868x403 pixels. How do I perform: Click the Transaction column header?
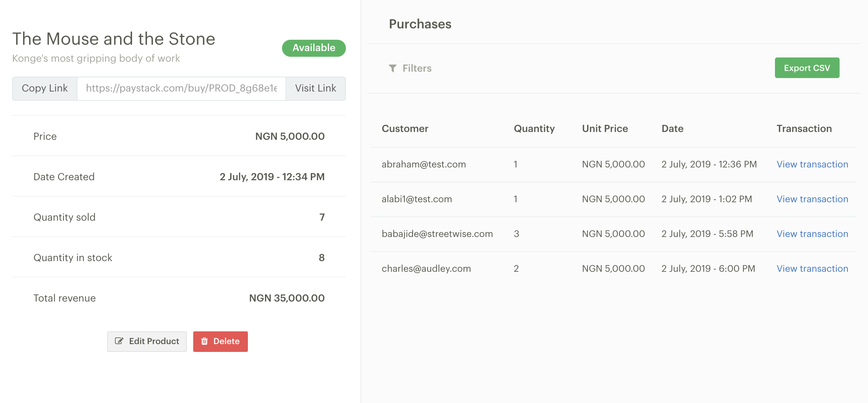pos(804,128)
